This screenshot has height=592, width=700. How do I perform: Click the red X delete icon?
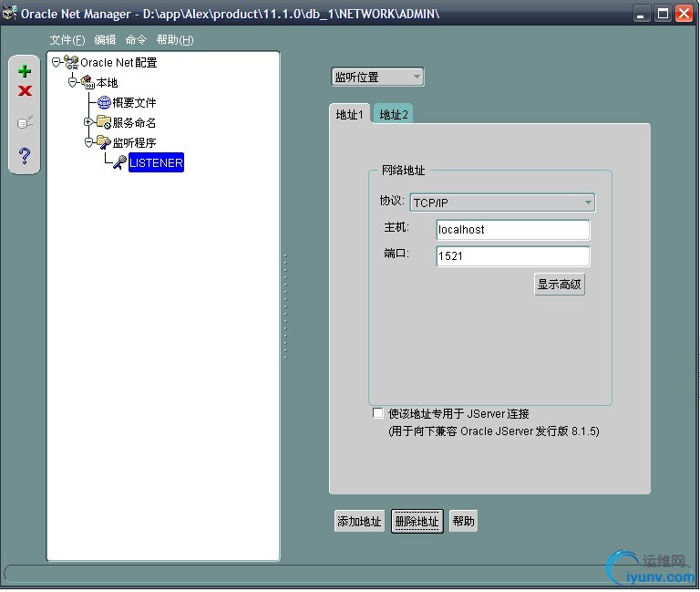[x=25, y=90]
